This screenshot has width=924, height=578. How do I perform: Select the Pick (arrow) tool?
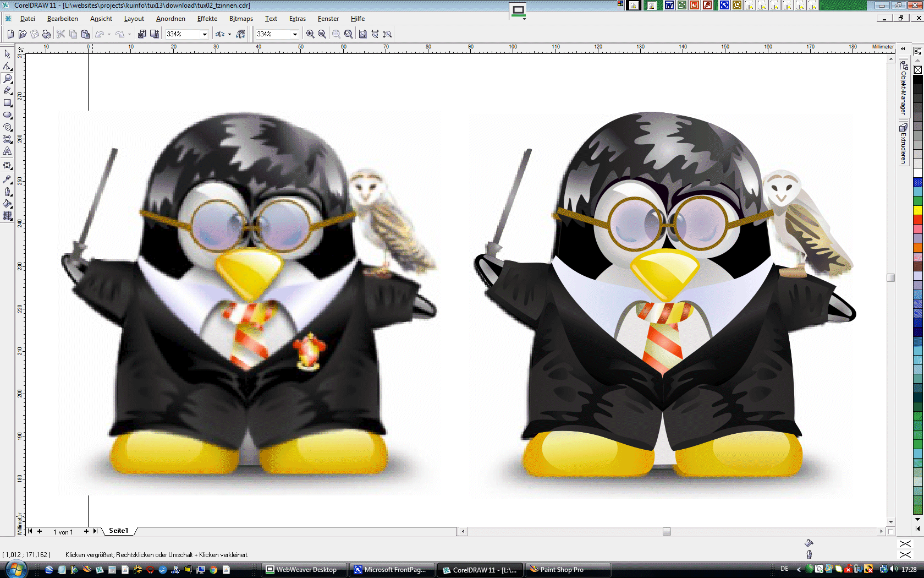tap(7, 54)
